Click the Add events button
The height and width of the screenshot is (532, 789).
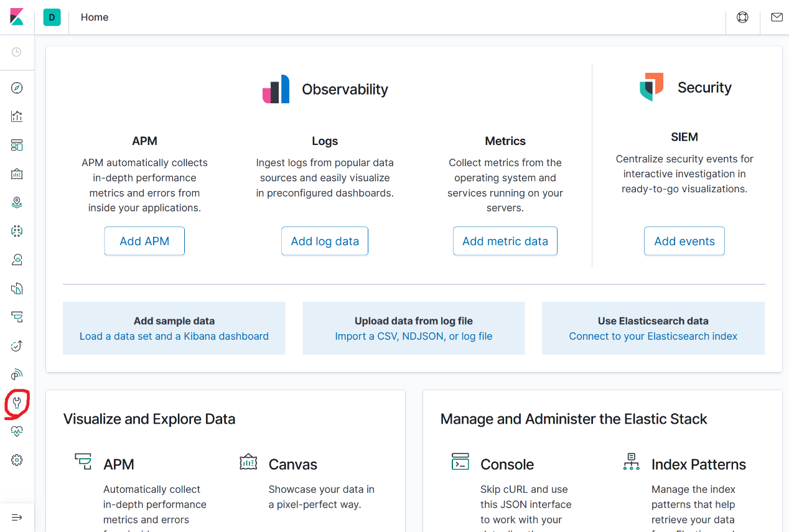pyautogui.click(x=684, y=241)
